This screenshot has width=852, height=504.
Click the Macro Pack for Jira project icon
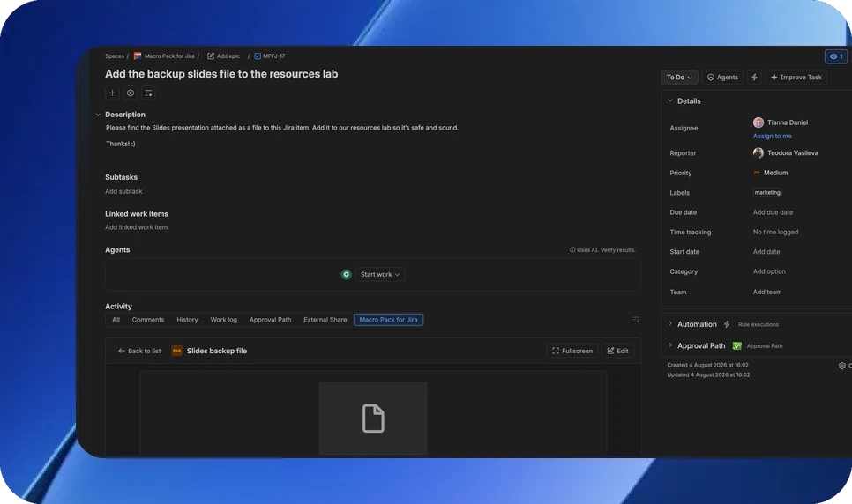tap(138, 56)
